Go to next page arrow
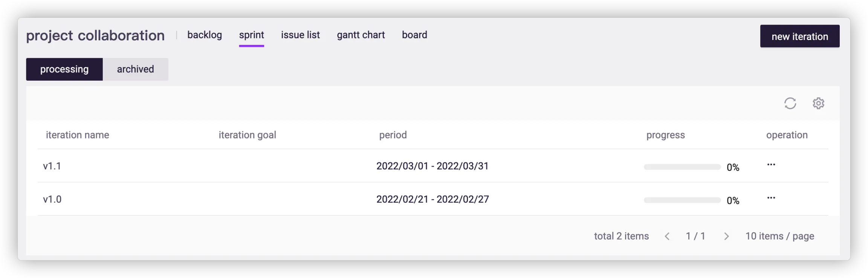 point(726,237)
